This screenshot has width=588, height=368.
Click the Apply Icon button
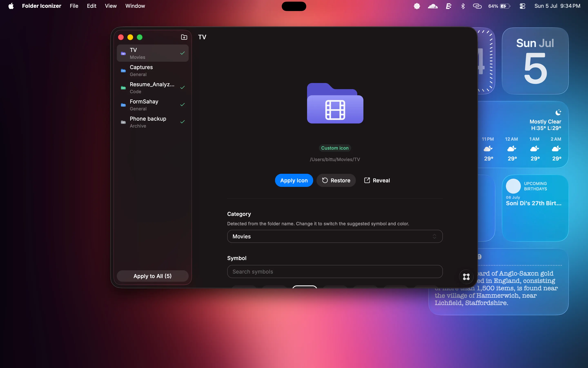click(x=294, y=180)
